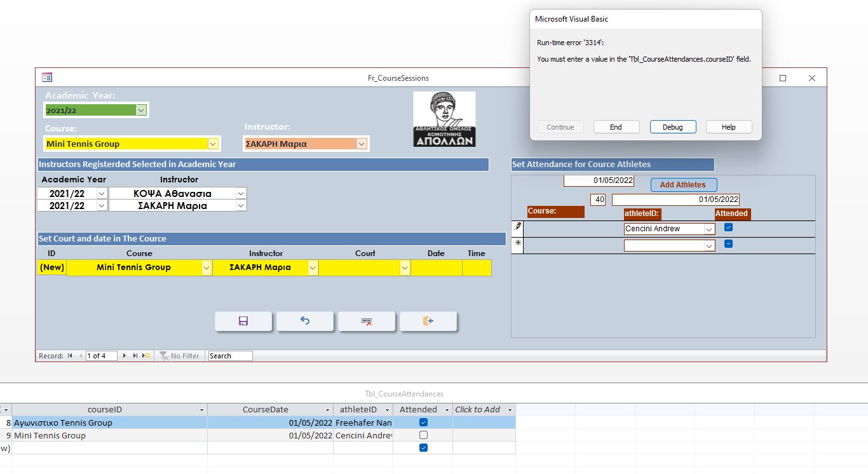Image resolution: width=868 pixels, height=474 pixels.
Task: Click the purple floppy-disk save button
Action: [243, 322]
